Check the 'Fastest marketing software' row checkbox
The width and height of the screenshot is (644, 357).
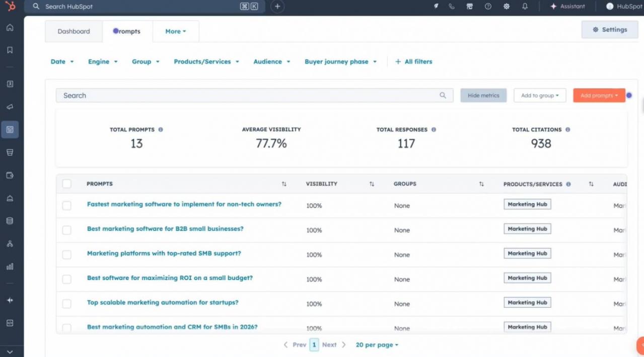(66, 206)
